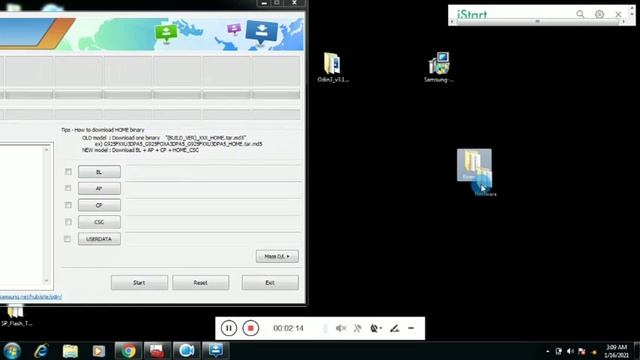
Task: Click 'Tips - How to download HOME binary' text
Action: [x=103, y=130]
